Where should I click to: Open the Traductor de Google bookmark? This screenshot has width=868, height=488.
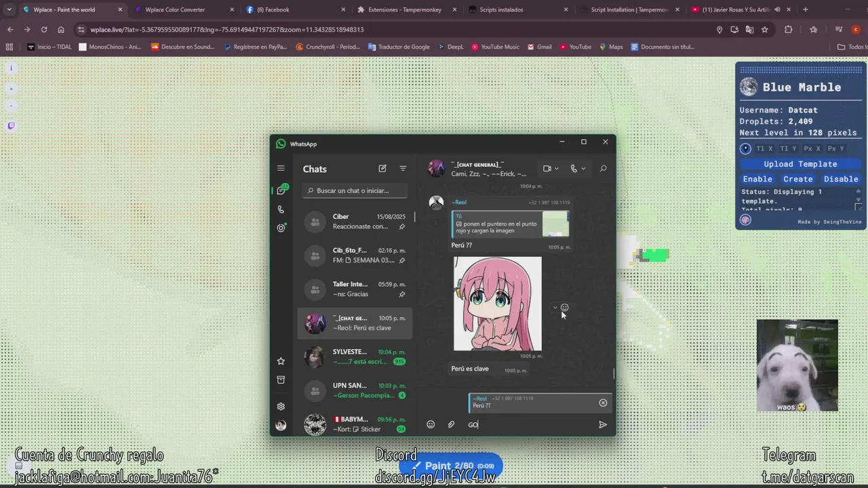(x=399, y=47)
